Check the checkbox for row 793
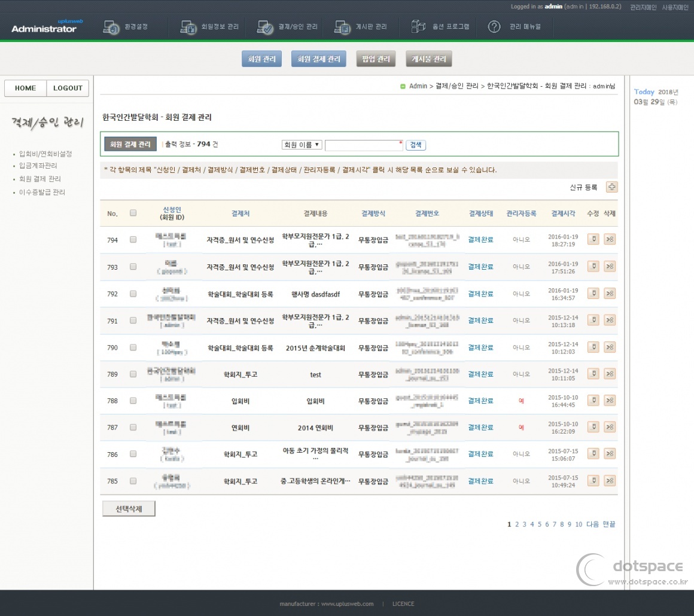Screen dimensions: 694x616 [x=133, y=267]
